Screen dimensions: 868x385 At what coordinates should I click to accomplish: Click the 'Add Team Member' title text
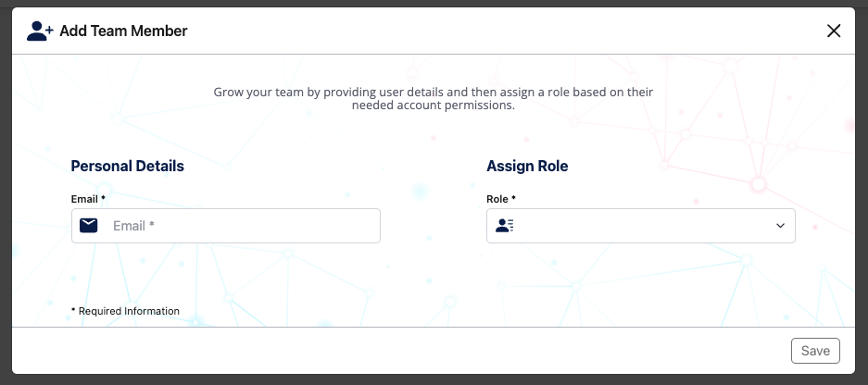click(123, 31)
